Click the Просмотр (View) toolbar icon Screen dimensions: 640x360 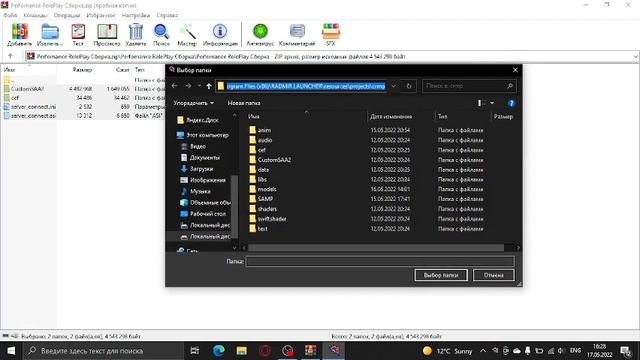tap(107, 34)
